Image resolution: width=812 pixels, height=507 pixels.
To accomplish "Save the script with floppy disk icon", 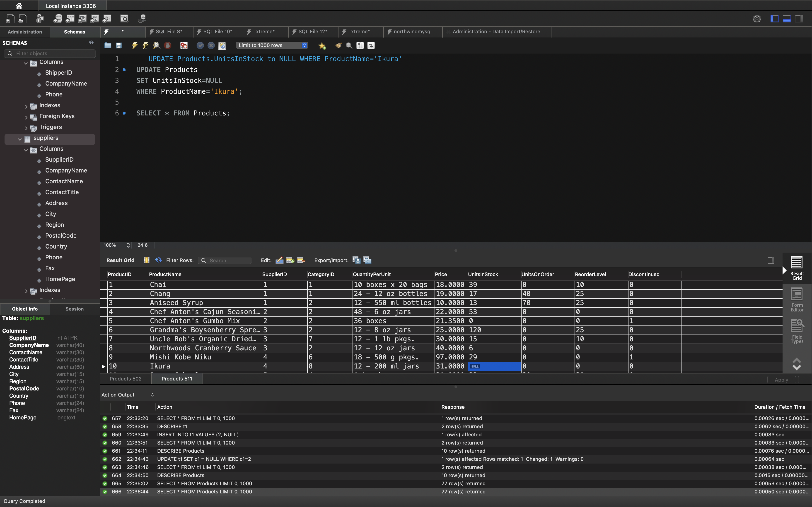I will [x=119, y=45].
